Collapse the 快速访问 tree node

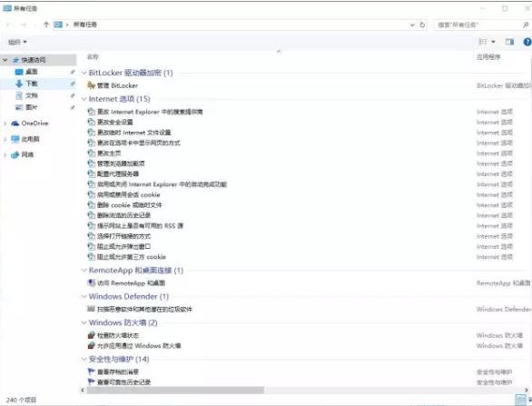pyautogui.click(x=5, y=60)
